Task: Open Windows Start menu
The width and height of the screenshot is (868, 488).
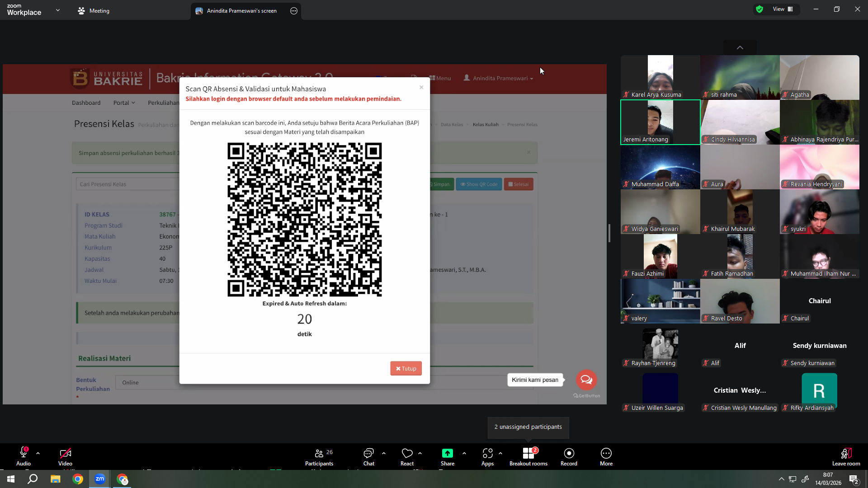Action: click(x=11, y=479)
